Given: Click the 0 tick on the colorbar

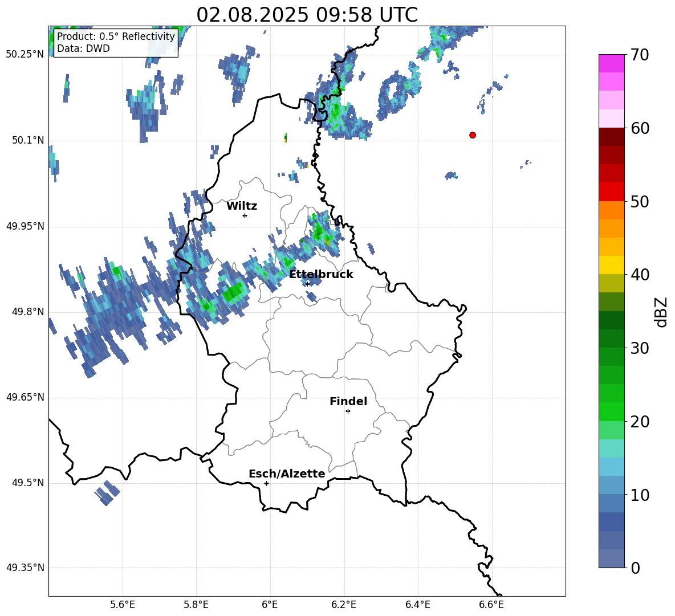Looking at the screenshot, I should pos(635,568).
